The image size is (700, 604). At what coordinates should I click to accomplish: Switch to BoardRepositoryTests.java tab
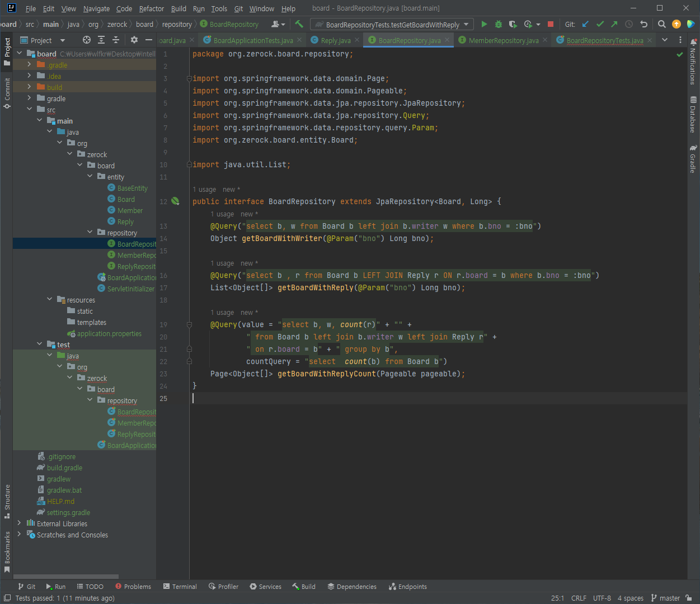pyautogui.click(x=604, y=40)
